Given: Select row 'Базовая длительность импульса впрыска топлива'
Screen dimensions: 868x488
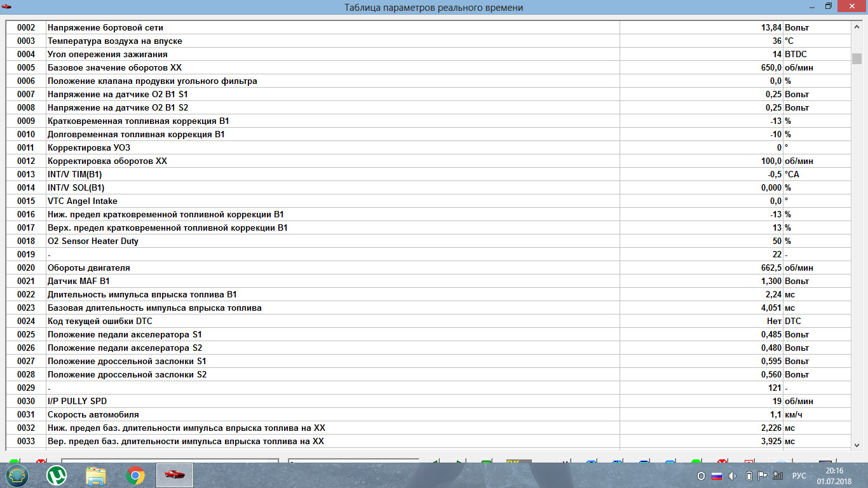Looking at the screenshot, I should [428, 308].
